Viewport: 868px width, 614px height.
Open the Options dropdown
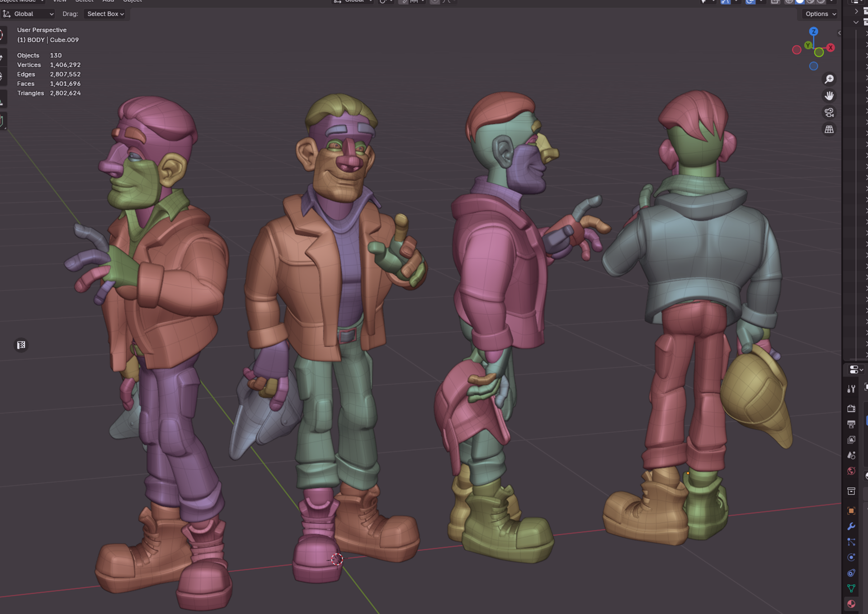point(821,14)
